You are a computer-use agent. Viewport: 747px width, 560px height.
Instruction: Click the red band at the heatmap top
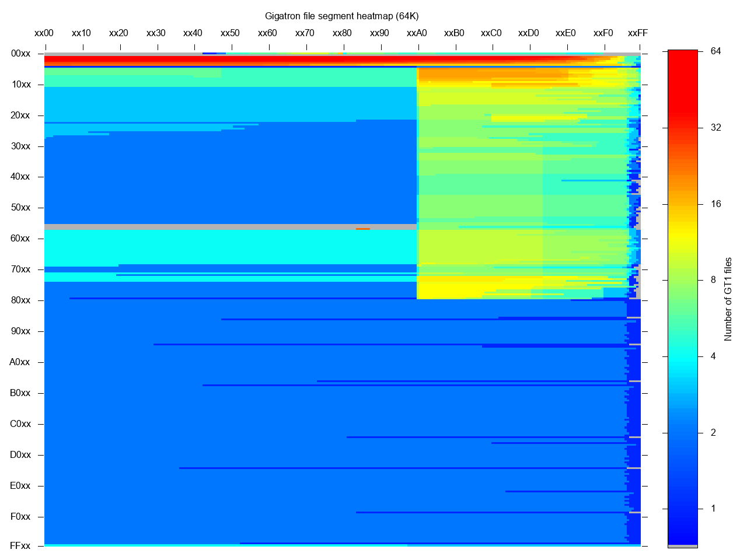[x=233, y=60]
